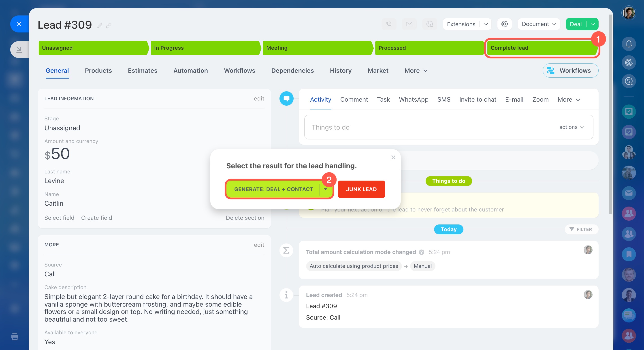Open the actions dropdown in Things to do

pos(571,127)
